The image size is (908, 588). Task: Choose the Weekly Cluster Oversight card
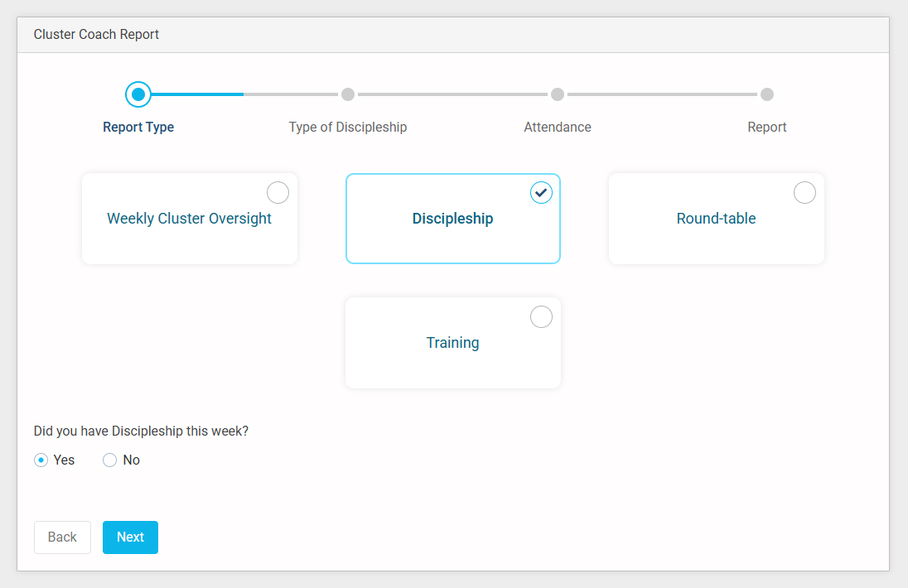pyautogui.click(x=189, y=219)
